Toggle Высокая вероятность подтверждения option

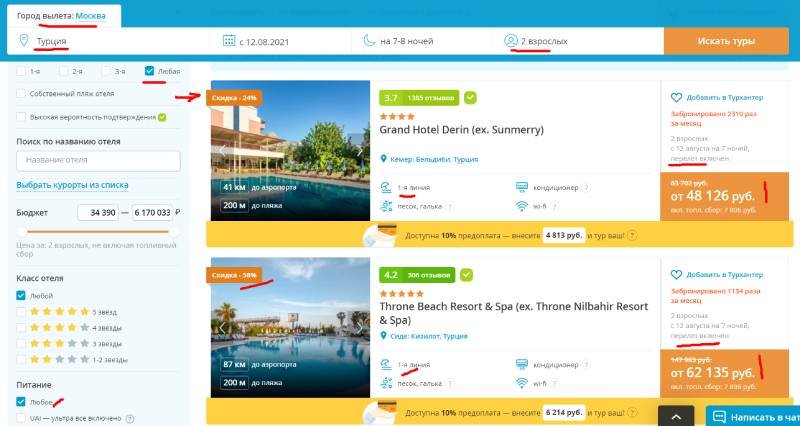21,117
